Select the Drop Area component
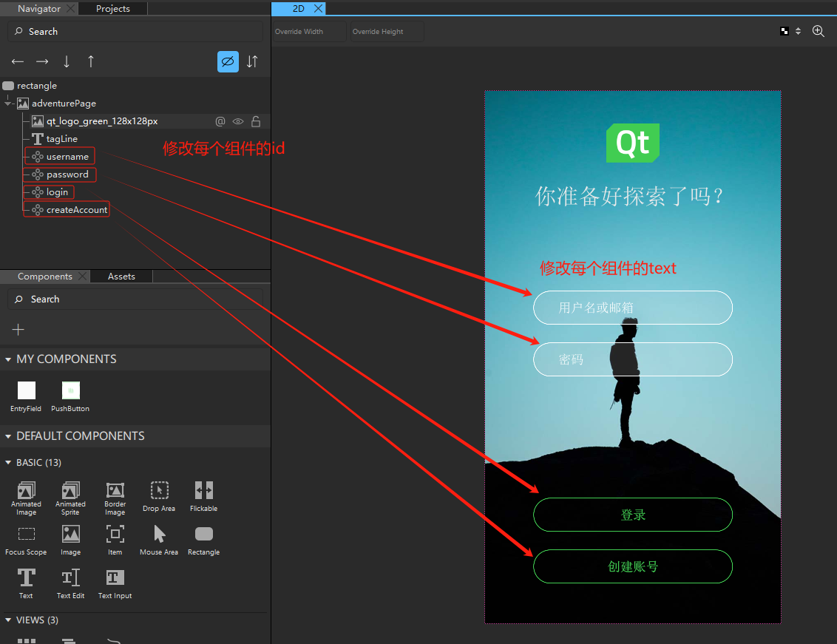 point(159,497)
